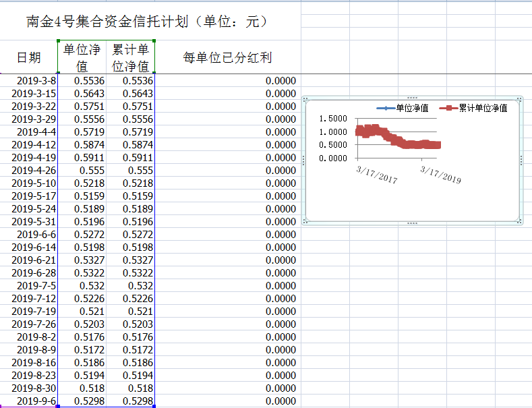Click the 0.0000 vertical axis label
532x408 pixels.
[x=333, y=158]
